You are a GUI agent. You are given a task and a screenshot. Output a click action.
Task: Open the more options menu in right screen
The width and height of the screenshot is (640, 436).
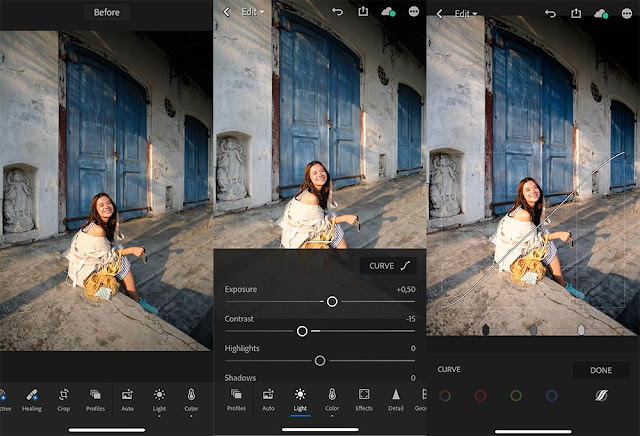point(627,13)
